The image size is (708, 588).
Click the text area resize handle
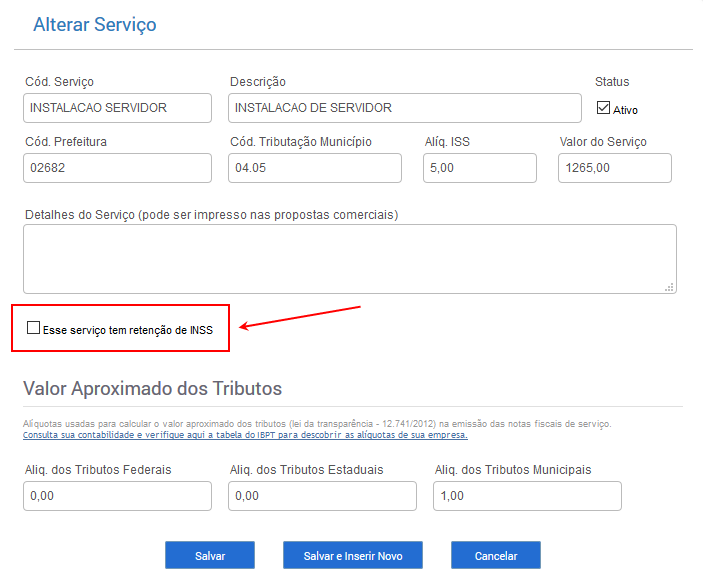coord(670,288)
